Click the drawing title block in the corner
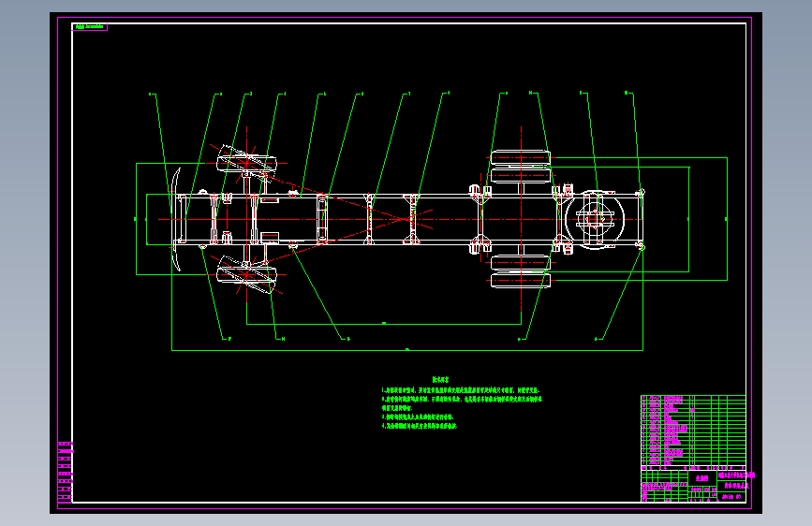 (693, 485)
